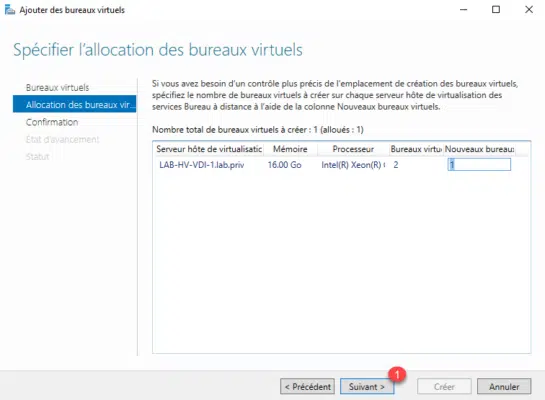Sort by the Processeur column header
This screenshot has height=400, width=545.
pyautogui.click(x=353, y=149)
